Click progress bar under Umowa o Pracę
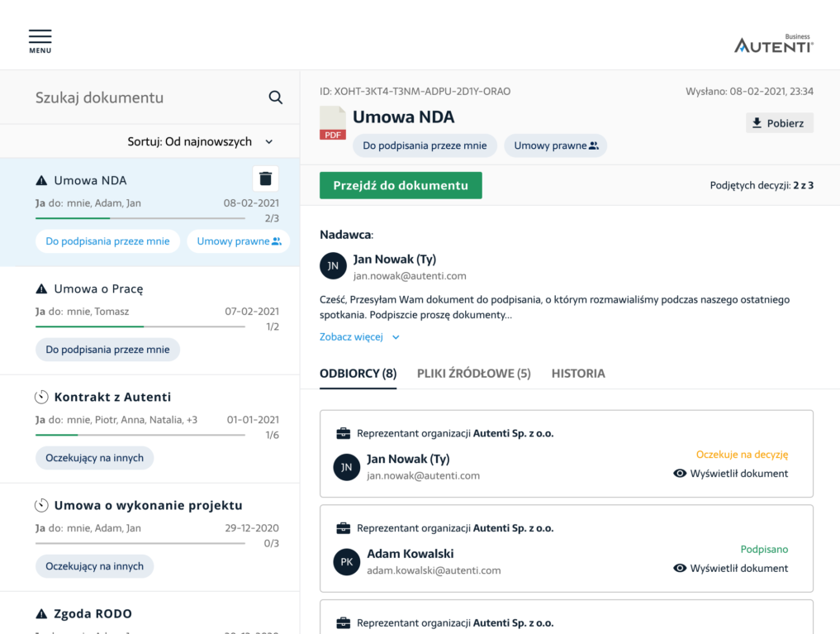 tap(140, 327)
